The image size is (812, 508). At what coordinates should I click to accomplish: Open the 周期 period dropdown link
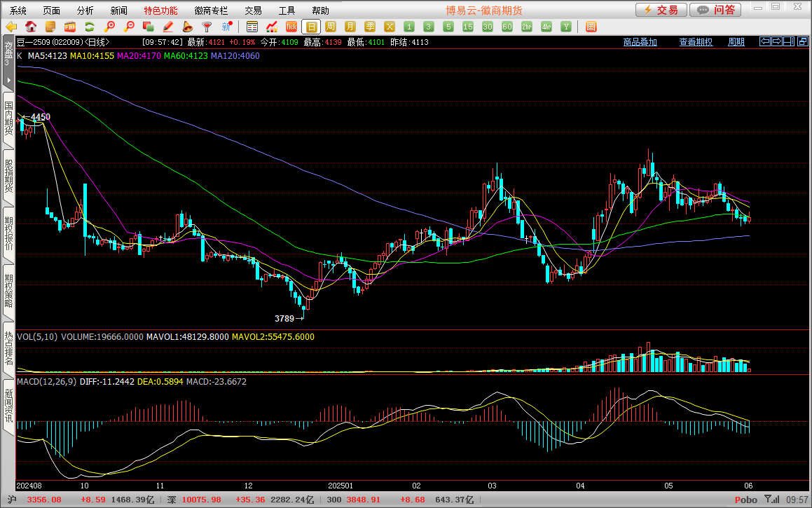(x=736, y=42)
